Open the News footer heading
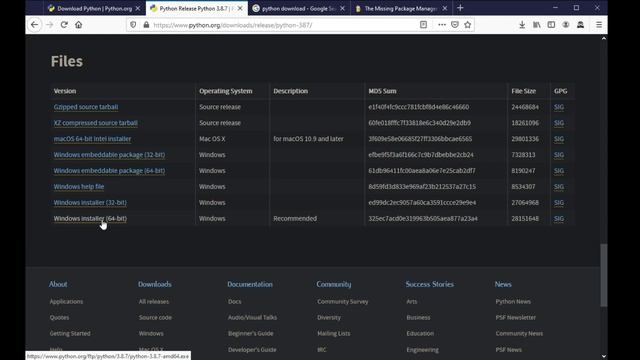 point(503,284)
